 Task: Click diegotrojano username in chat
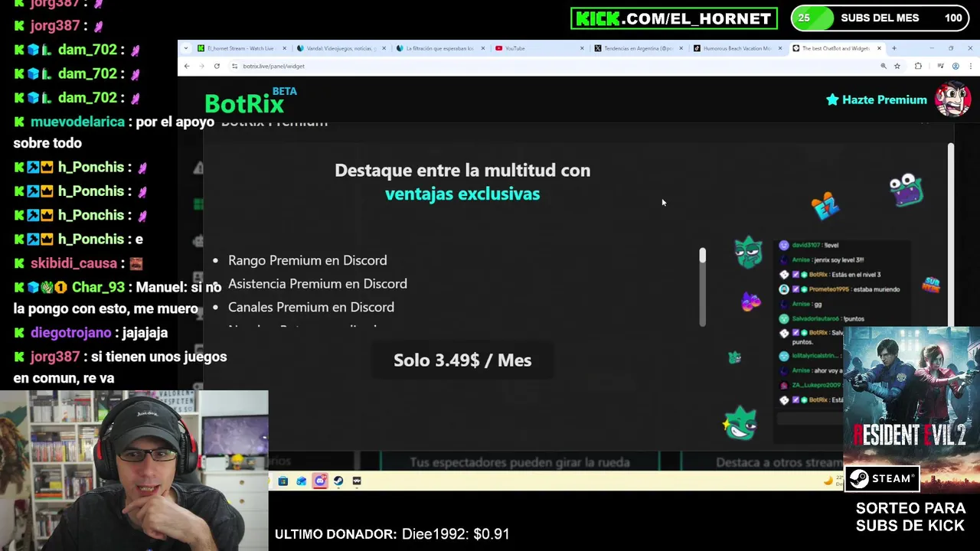tap(70, 333)
